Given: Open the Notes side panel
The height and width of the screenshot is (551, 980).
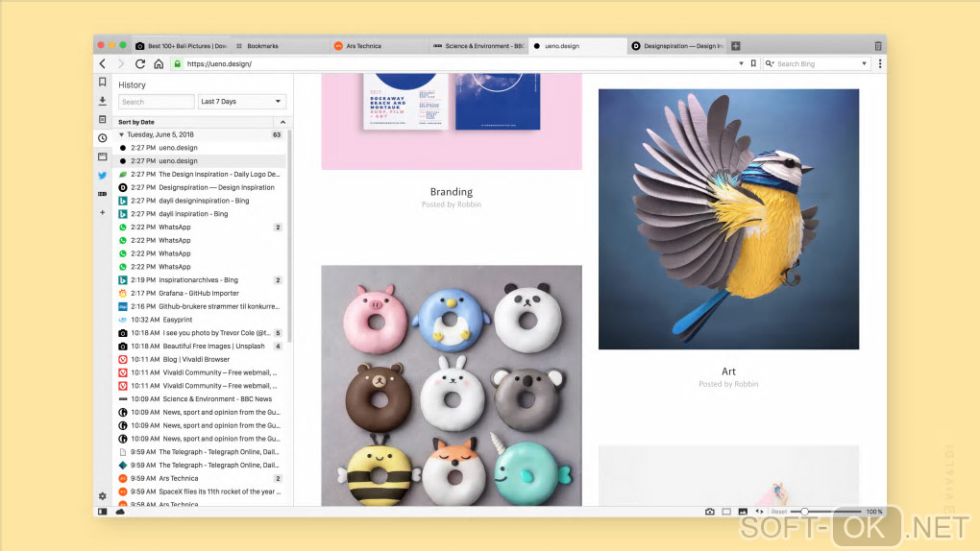Looking at the screenshot, I should click(103, 119).
